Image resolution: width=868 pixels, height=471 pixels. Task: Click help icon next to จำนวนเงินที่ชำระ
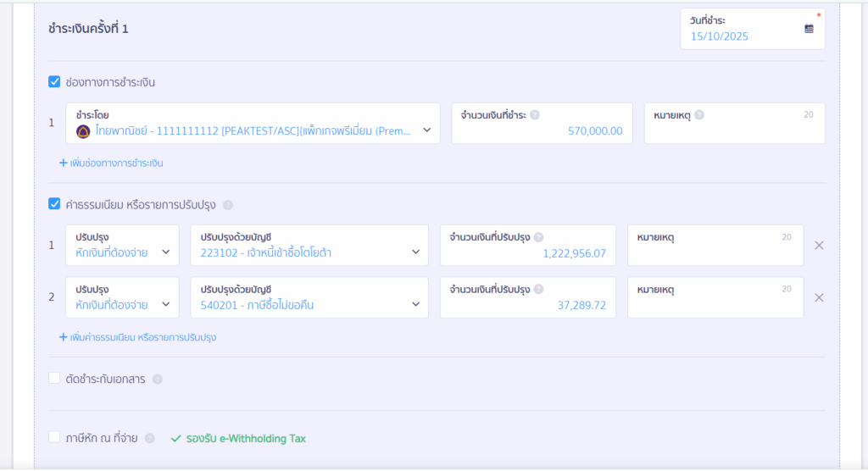click(x=535, y=115)
